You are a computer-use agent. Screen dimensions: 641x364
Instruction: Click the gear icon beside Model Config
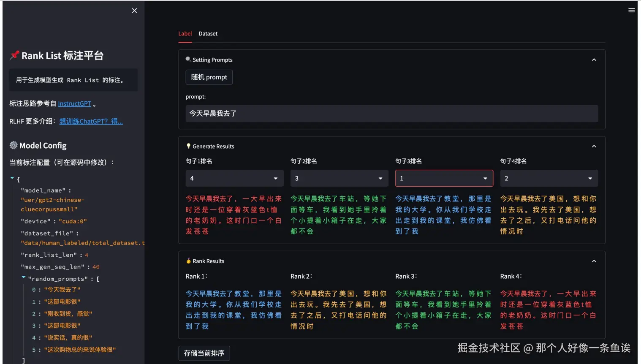(x=14, y=145)
